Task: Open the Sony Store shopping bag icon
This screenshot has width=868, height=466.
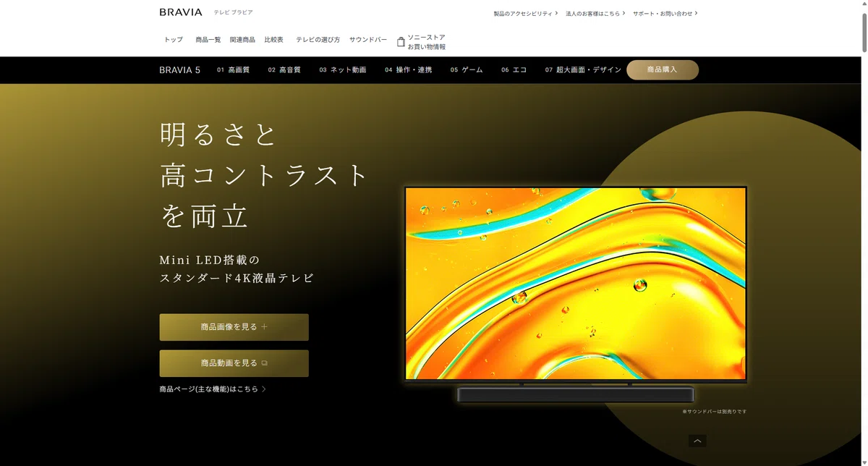Action: coord(401,42)
